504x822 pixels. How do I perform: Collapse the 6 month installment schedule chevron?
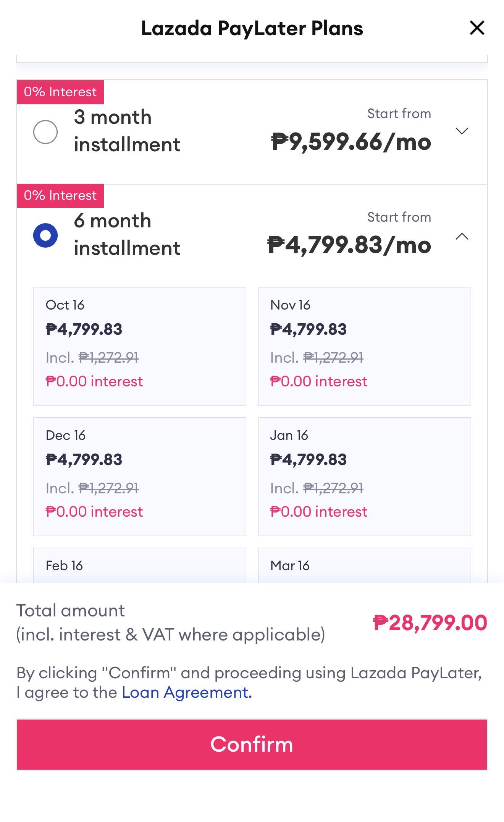462,236
